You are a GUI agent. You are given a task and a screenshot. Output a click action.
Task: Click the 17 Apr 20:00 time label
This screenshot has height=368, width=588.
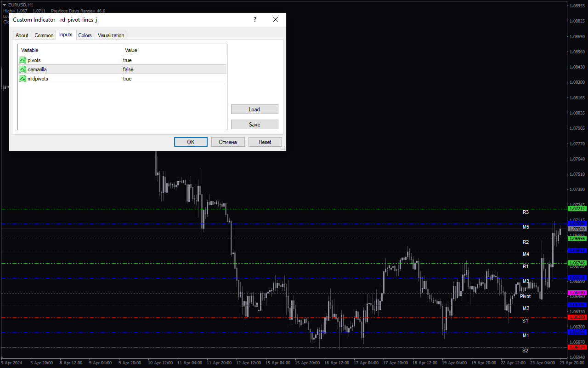click(x=396, y=363)
